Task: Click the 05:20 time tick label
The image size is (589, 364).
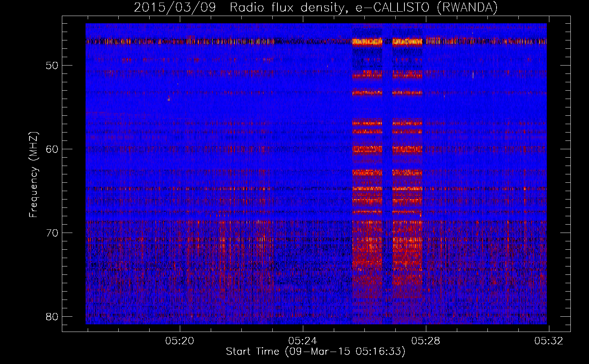Action: pyautogui.click(x=179, y=341)
